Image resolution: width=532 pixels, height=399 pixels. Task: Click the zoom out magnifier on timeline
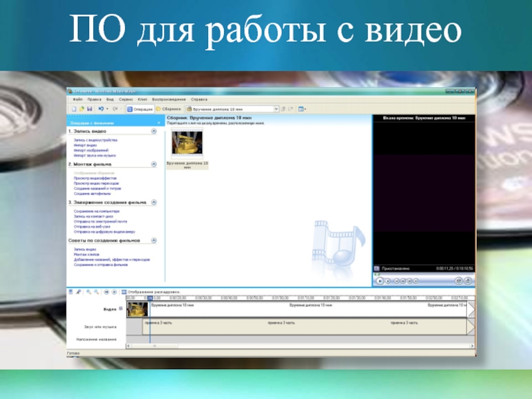(x=96, y=291)
